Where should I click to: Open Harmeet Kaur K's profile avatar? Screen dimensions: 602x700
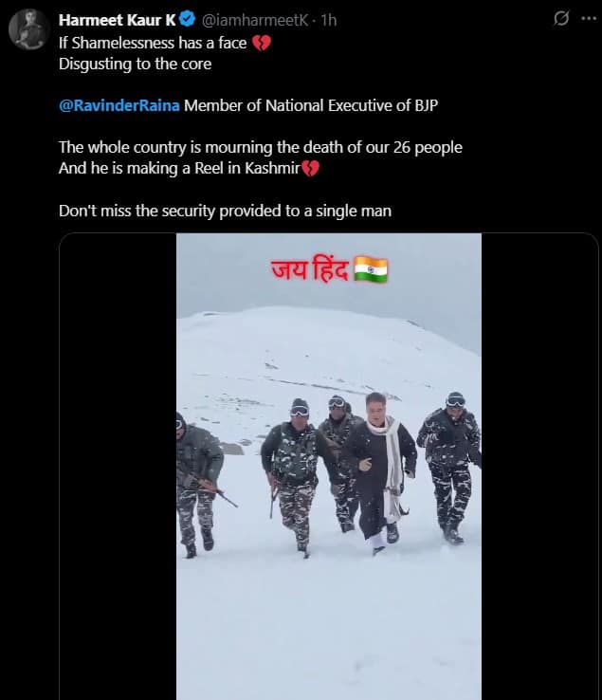(x=28, y=29)
